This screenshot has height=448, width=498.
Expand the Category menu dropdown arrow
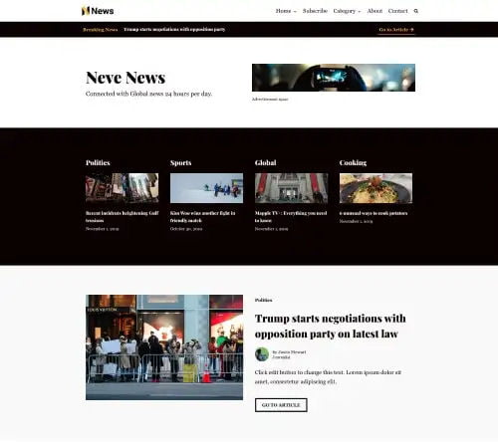pos(360,11)
